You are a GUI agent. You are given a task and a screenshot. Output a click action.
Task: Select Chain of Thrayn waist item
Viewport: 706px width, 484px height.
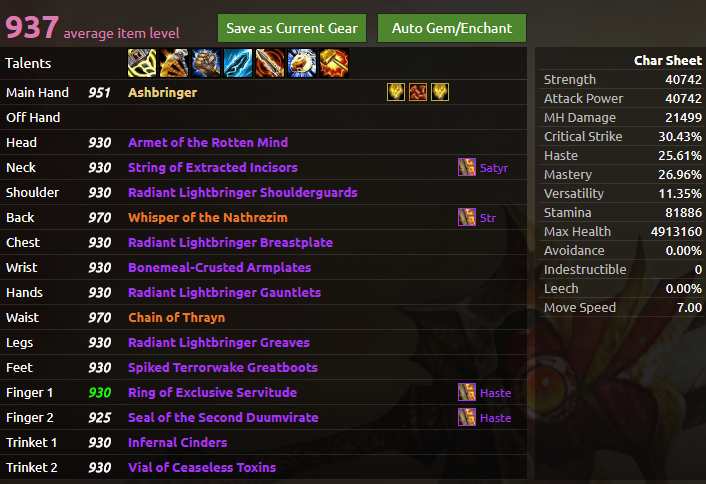pyautogui.click(x=176, y=317)
